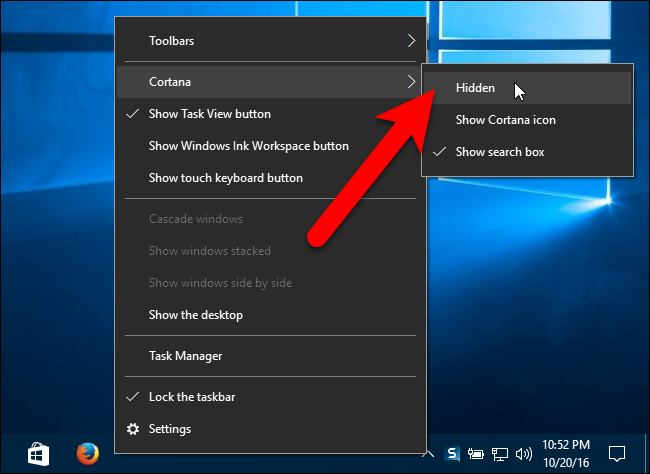Image resolution: width=650 pixels, height=474 pixels.
Task: Click Show the desktop entry
Action: coord(195,315)
